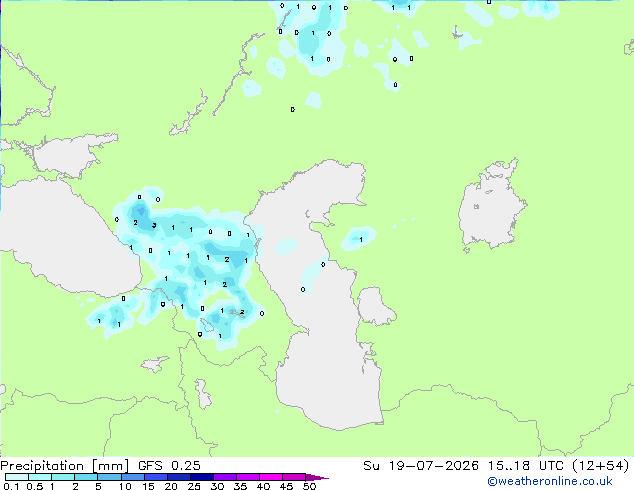Click the Kara-Bogaz-Gol lagoon beside Caspian
The image size is (634, 490).
(375, 306)
